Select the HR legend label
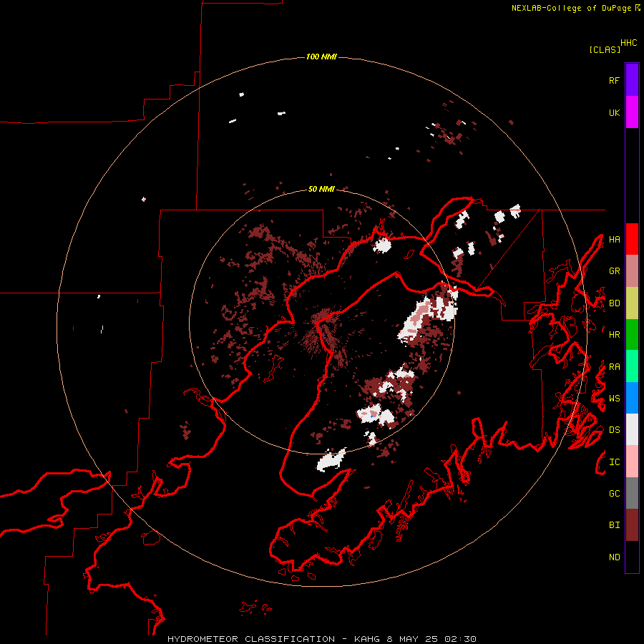The height and width of the screenshot is (644, 644). 614,335
